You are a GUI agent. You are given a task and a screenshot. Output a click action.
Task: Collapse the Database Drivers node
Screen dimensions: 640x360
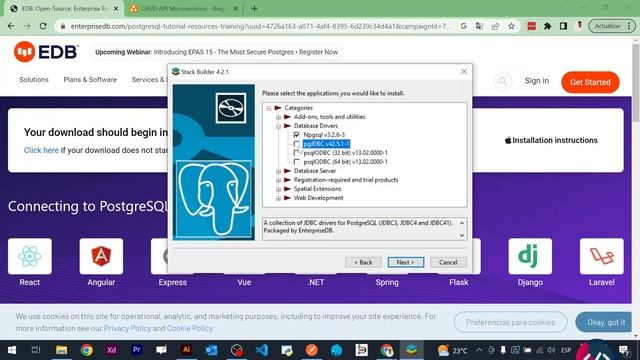pos(278,126)
